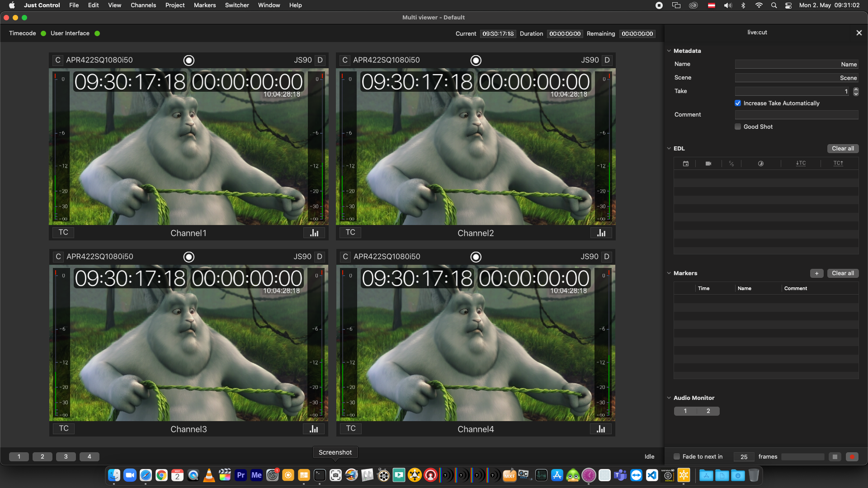
Task: Click the record indicator on Channel2 header
Action: 476,60
